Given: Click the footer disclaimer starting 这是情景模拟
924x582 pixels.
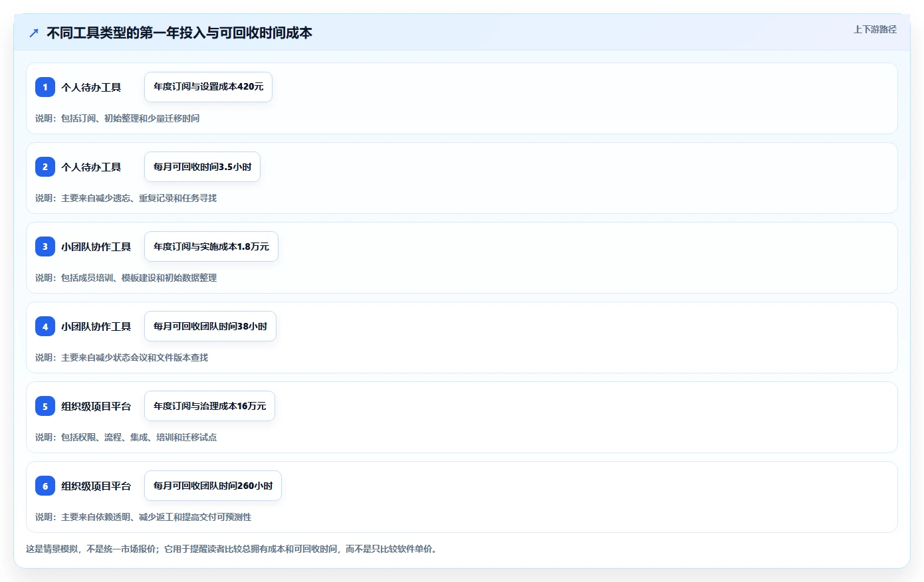Looking at the screenshot, I should point(233,549).
